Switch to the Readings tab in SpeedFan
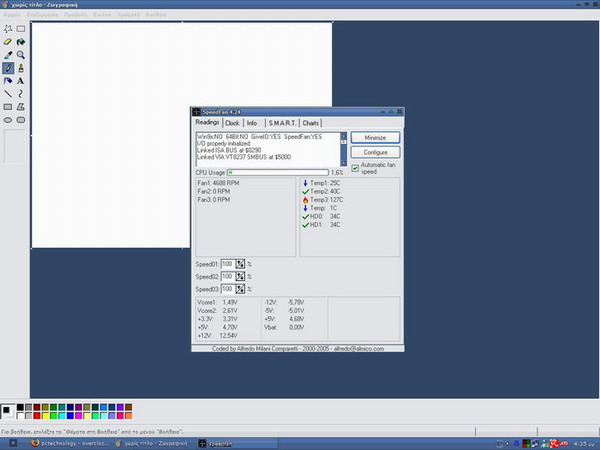This screenshot has height=450, width=600. 207,122
